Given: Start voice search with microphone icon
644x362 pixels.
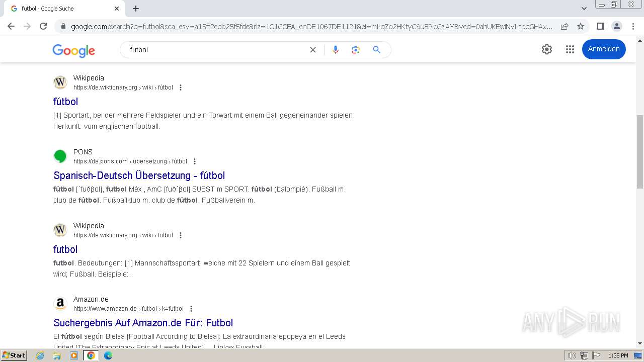Looking at the screenshot, I should 336,50.
